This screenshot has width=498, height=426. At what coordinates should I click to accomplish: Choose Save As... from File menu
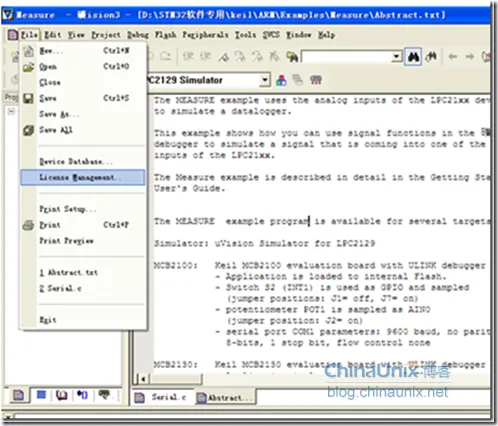tap(83, 114)
